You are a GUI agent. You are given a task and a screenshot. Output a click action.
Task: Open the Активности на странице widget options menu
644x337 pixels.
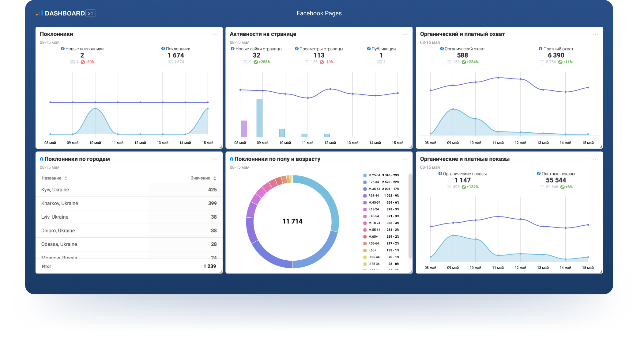[405, 34]
